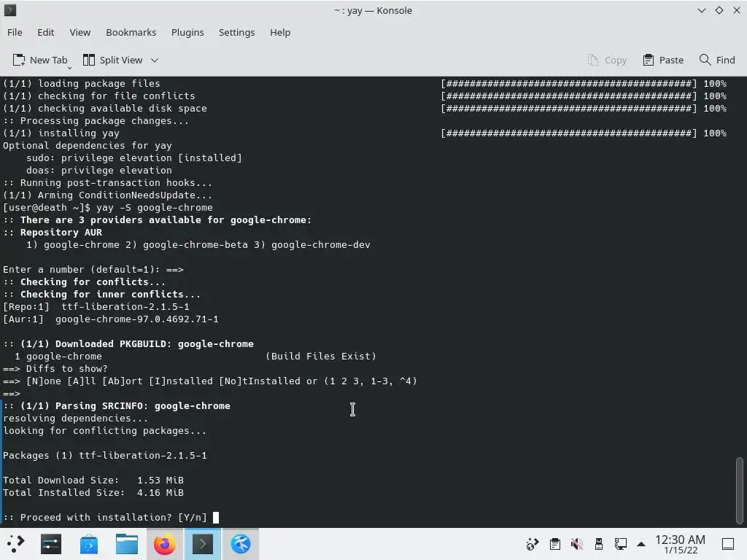Click 'Enter a number (default=1)' line
This screenshot has width=747, height=560.
click(x=93, y=270)
